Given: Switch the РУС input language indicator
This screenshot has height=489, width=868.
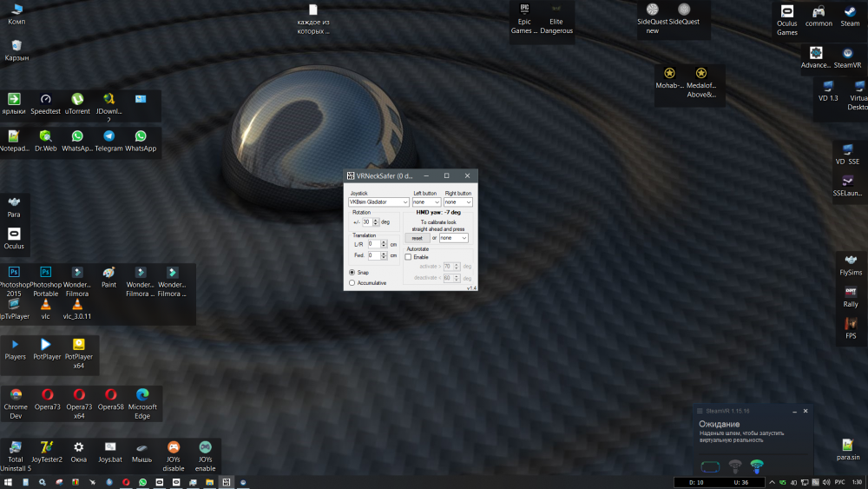Looking at the screenshot, I should pos(839,482).
